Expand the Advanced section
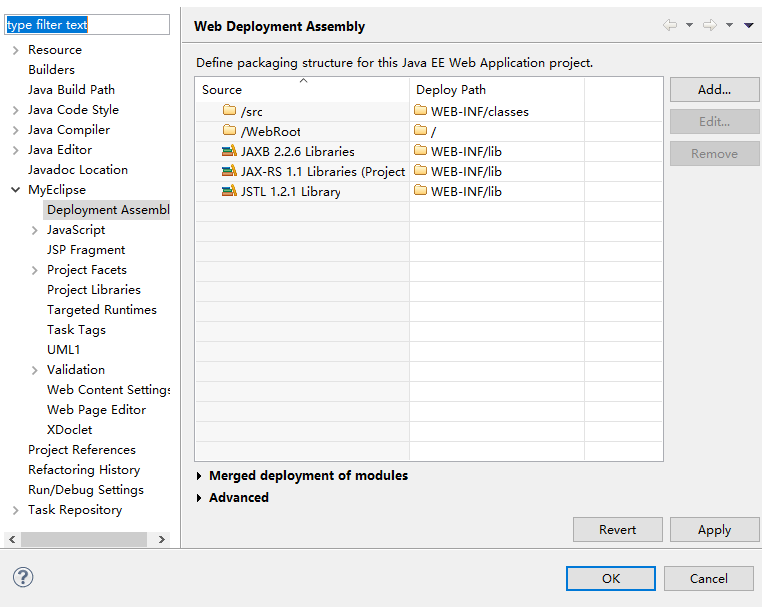The image size is (762, 607). tap(200, 498)
